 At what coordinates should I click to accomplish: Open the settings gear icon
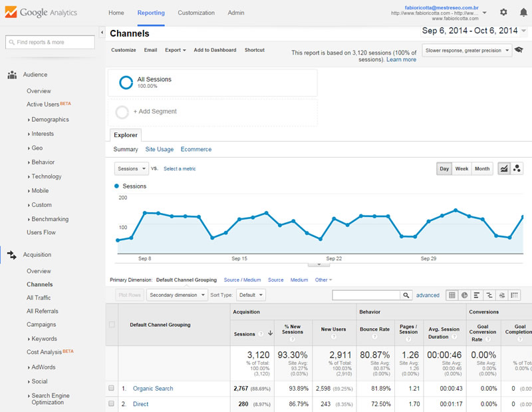503,12
